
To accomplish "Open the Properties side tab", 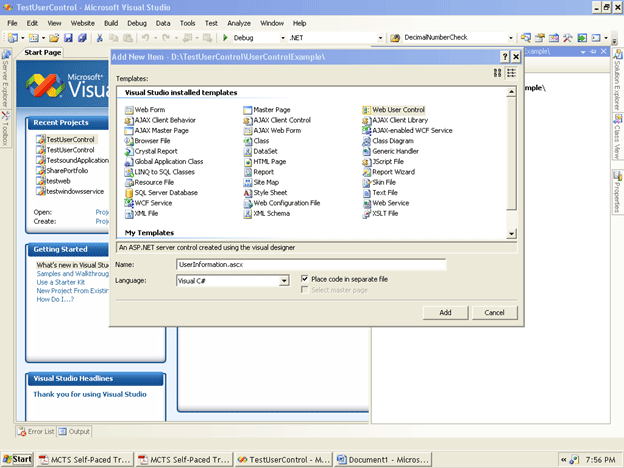I will pos(618,192).
